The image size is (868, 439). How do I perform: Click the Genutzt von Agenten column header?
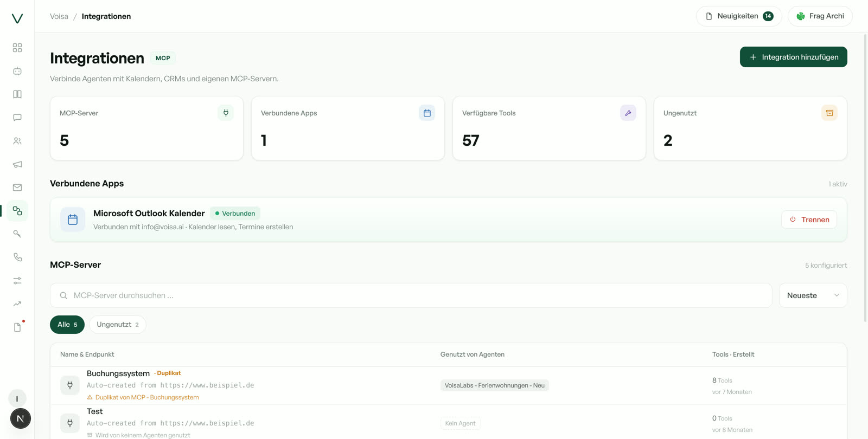click(x=473, y=354)
